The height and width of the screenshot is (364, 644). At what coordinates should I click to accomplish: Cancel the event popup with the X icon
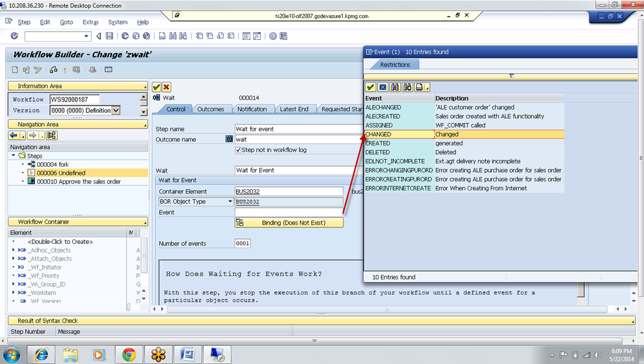[x=382, y=87]
